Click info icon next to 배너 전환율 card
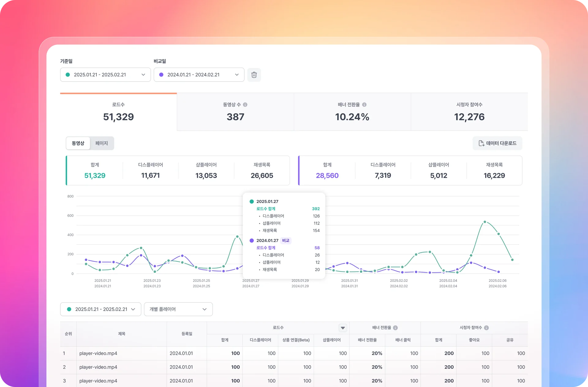 364,104
